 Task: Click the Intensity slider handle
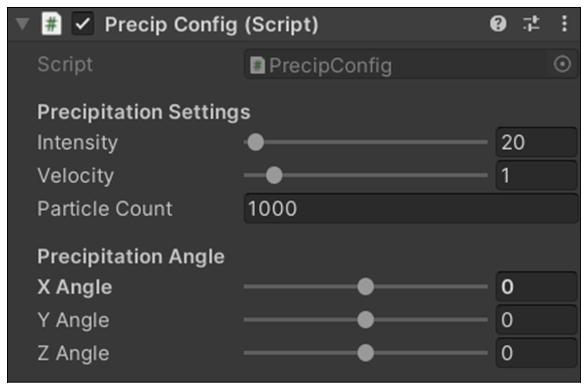click(x=255, y=142)
